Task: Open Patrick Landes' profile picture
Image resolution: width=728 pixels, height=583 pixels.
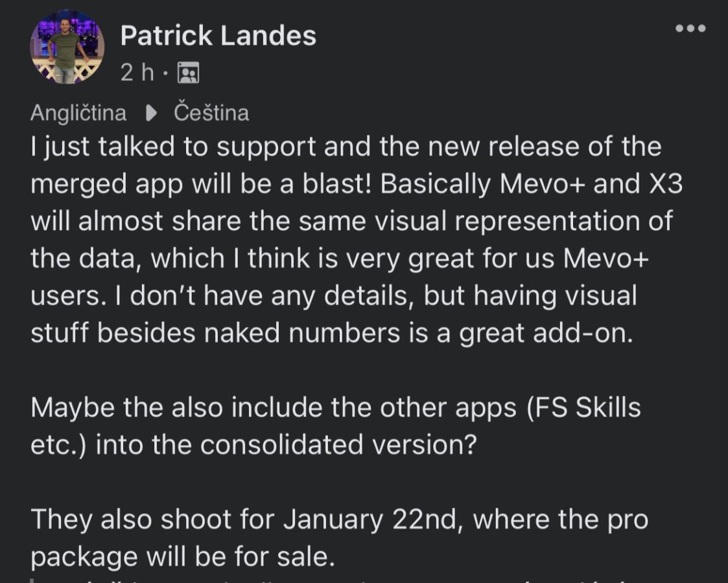Action: [x=67, y=47]
